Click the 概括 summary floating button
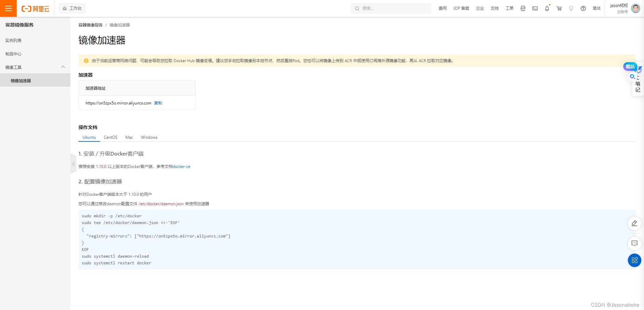The height and width of the screenshot is (310, 644). [x=630, y=67]
